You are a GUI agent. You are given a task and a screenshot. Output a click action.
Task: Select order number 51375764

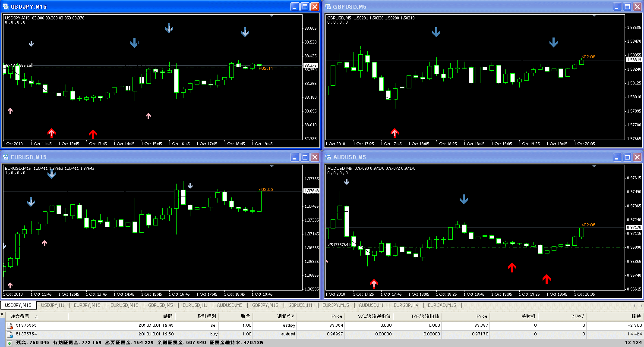pos(26,334)
